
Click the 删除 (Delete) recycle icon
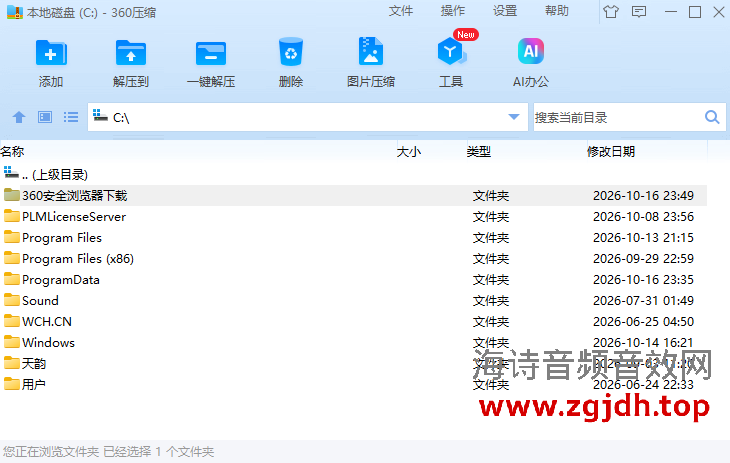pyautogui.click(x=291, y=52)
